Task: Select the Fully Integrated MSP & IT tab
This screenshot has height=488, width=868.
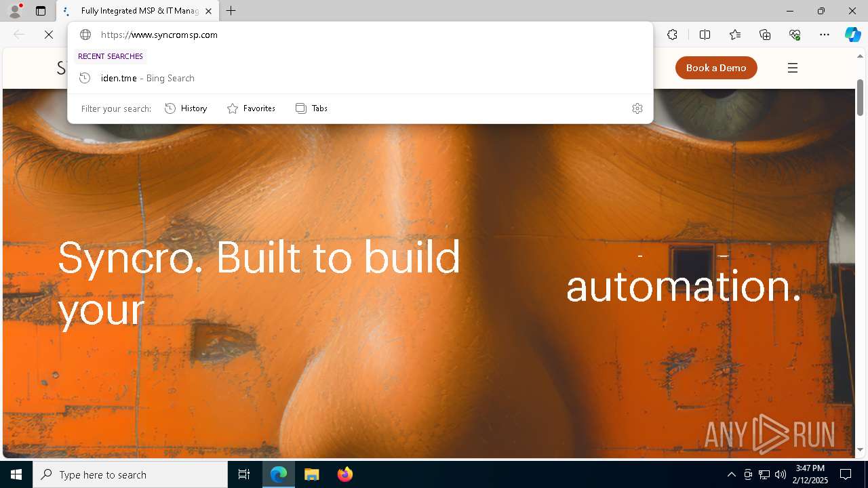Action: click(x=138, y=11)
